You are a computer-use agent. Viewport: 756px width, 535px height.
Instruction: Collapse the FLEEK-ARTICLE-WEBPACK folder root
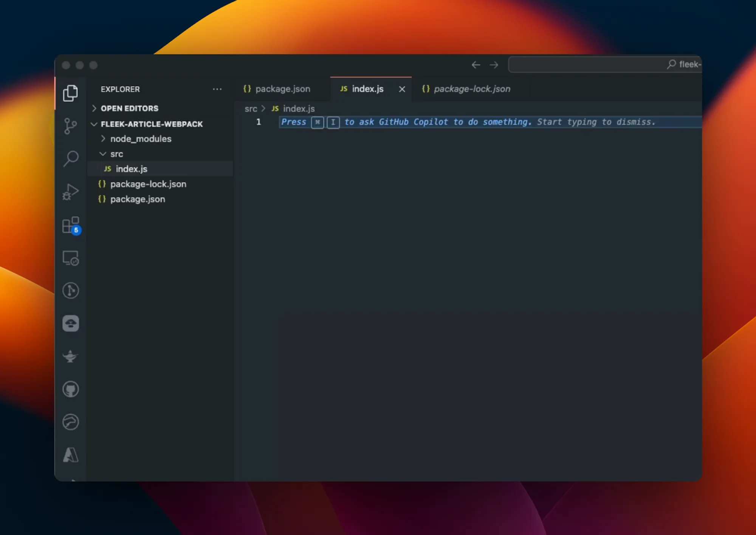(x=151, y=124)
